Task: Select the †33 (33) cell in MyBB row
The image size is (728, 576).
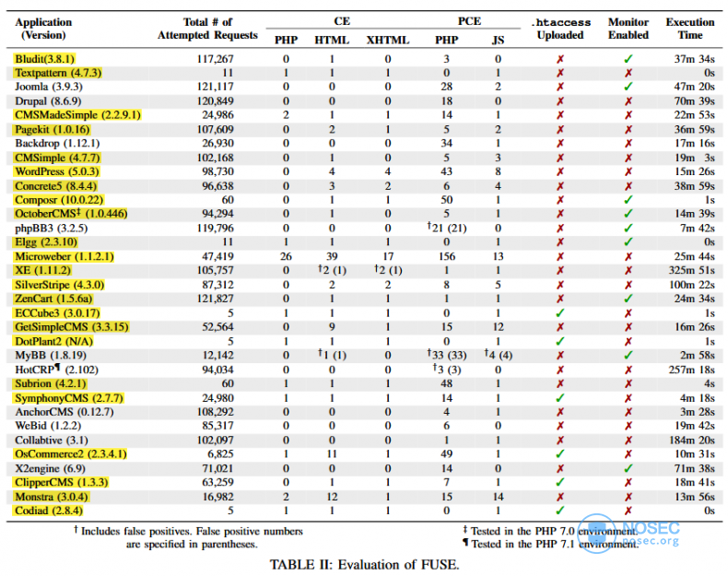Action: coord(447,355)
